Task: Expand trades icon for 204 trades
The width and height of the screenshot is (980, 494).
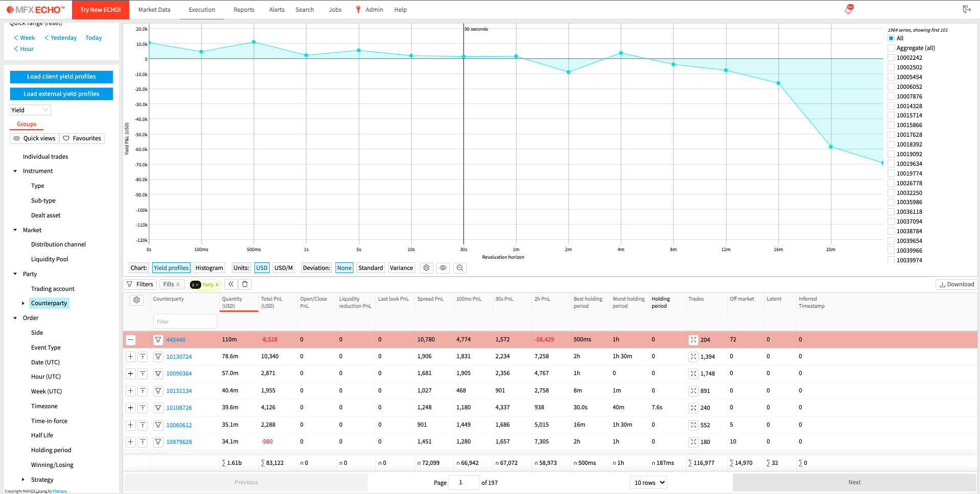Action: click(x=694, y=340)
